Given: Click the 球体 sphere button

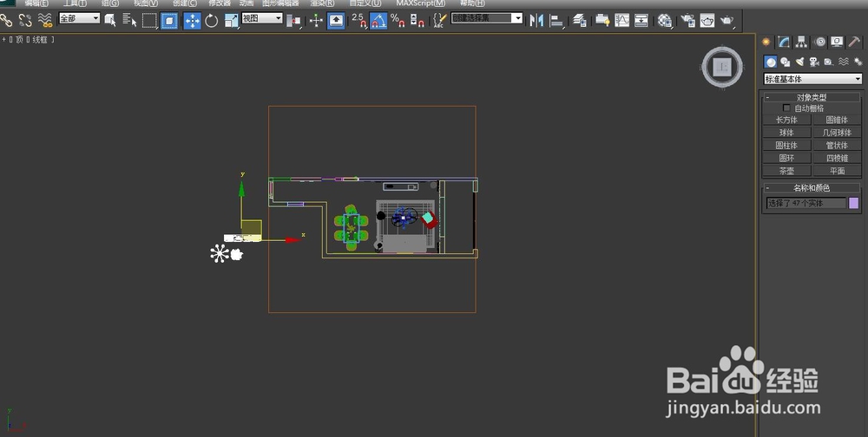Looking at the screenshot, I should coord(786,132).
